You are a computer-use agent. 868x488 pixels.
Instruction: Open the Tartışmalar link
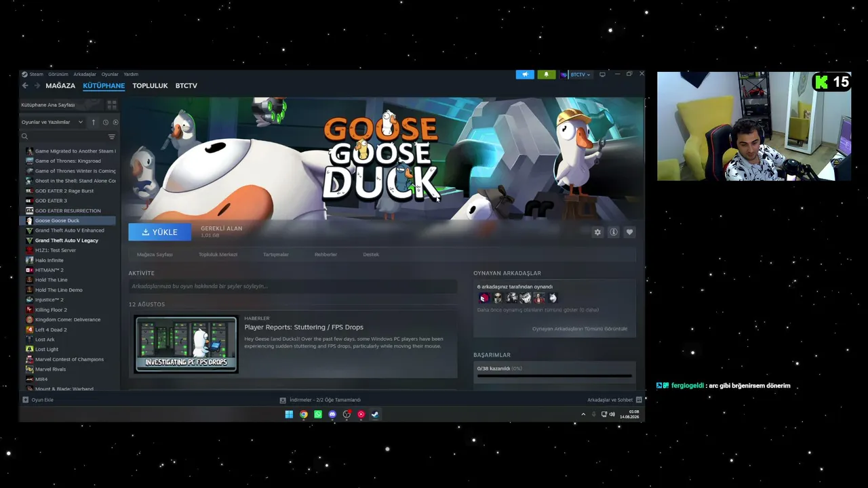click(x=276, y=254)
